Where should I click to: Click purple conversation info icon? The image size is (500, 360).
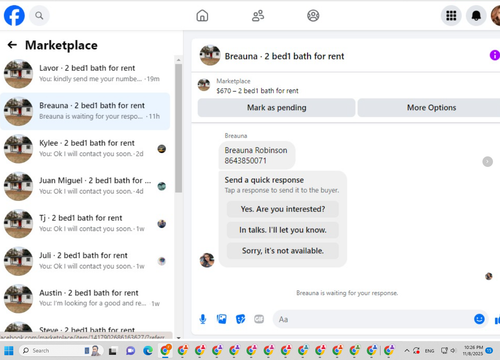click(494, 55)
